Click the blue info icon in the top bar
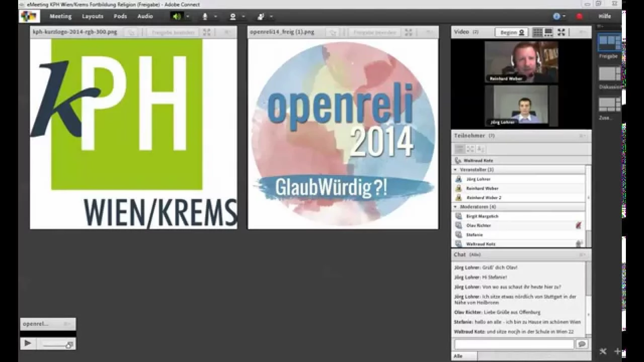644x362 pixels. click(556, 16)
